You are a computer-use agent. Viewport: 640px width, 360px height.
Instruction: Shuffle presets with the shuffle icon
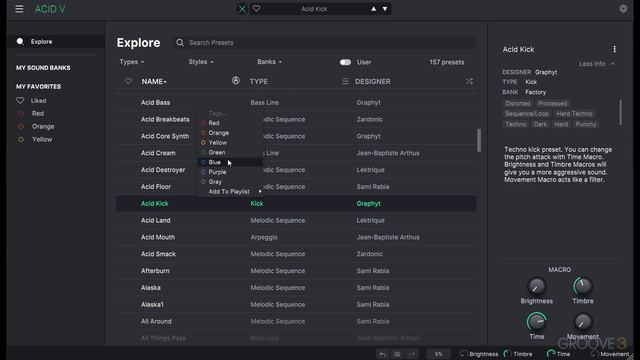point(469,82)
